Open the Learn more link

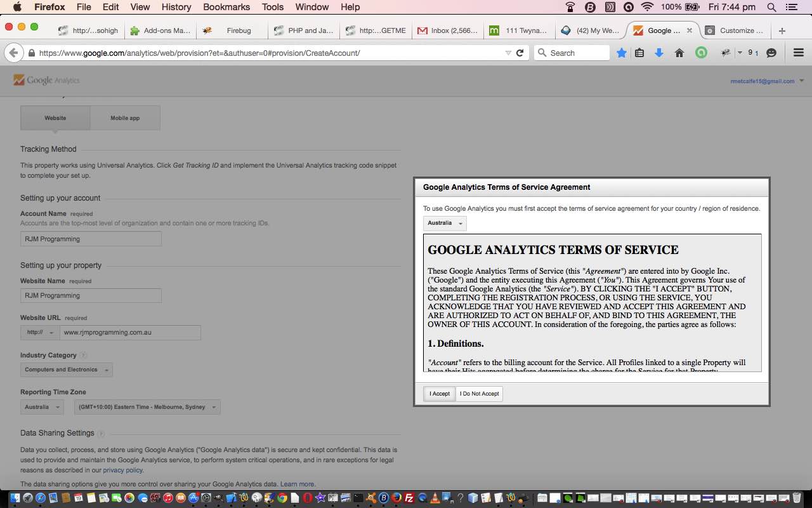(x=298, y=485)
